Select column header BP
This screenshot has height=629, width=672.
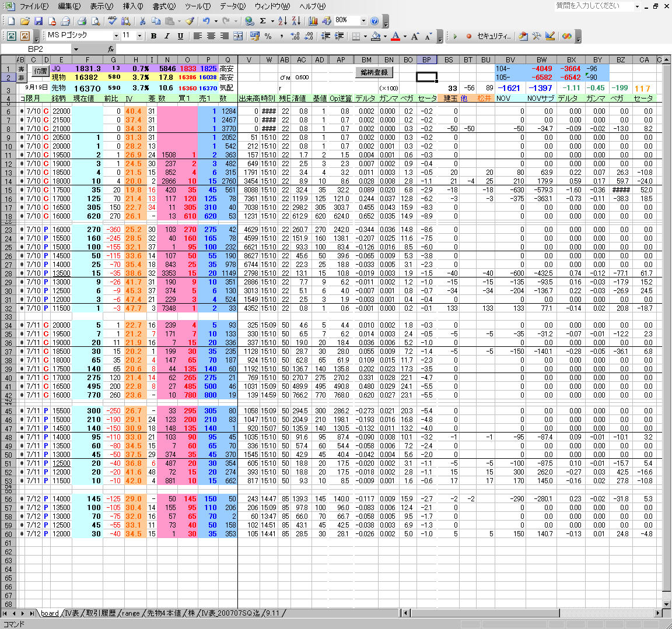[x=426, y=60]
